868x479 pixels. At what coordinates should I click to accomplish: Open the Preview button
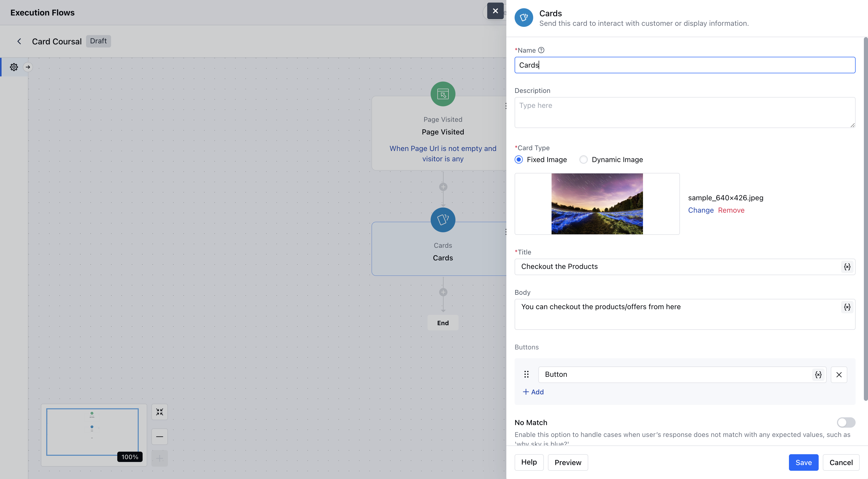click(x=568, y=462)
